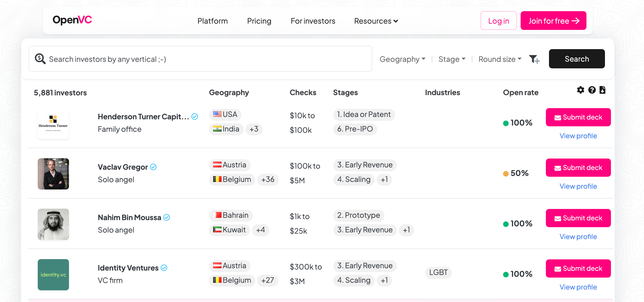Click the USA geography tag

[x=225, y=115]
